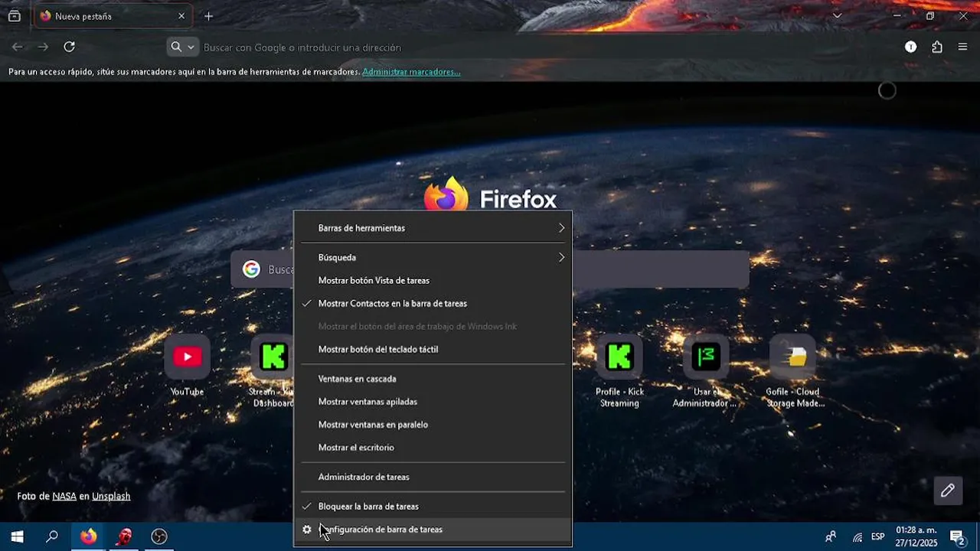Toggle Bloquear la barra de tareas

coord(433,506)
